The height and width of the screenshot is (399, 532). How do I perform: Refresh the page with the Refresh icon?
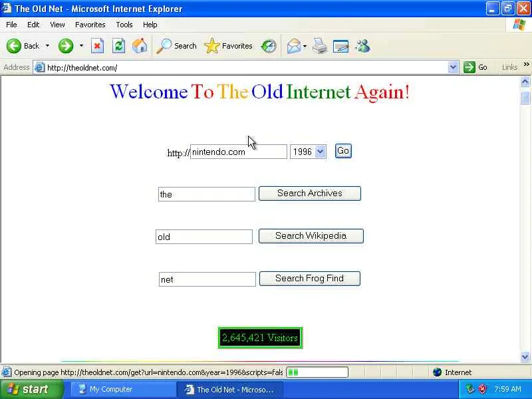119,46
